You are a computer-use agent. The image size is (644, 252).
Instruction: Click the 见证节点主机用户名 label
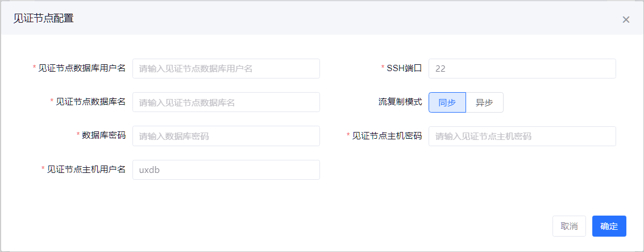(x=86, y=170)
